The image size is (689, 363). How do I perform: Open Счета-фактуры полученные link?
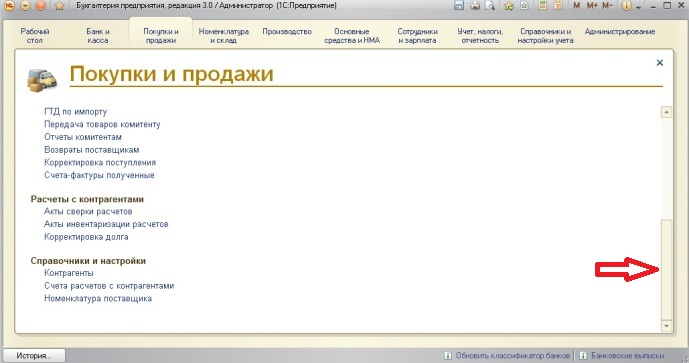[x=99, y=175]
